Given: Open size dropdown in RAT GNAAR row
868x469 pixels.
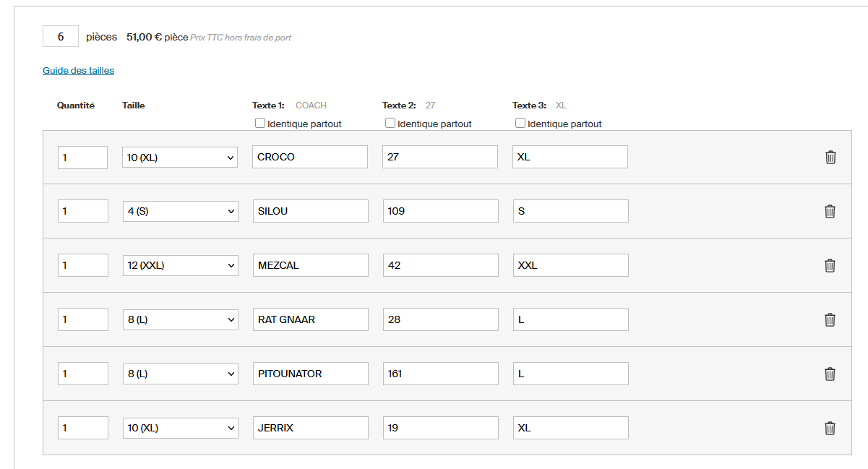Looking at the screenshot, I should point(180,319).
